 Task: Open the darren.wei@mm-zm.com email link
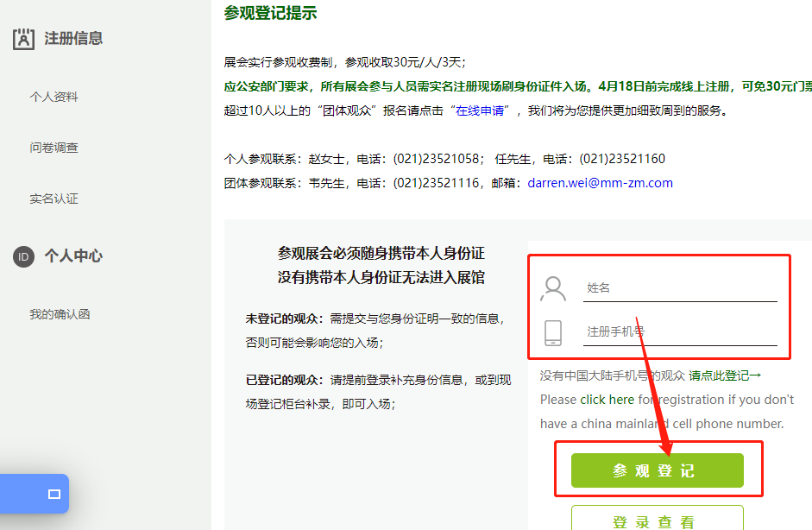coord(601,183)
